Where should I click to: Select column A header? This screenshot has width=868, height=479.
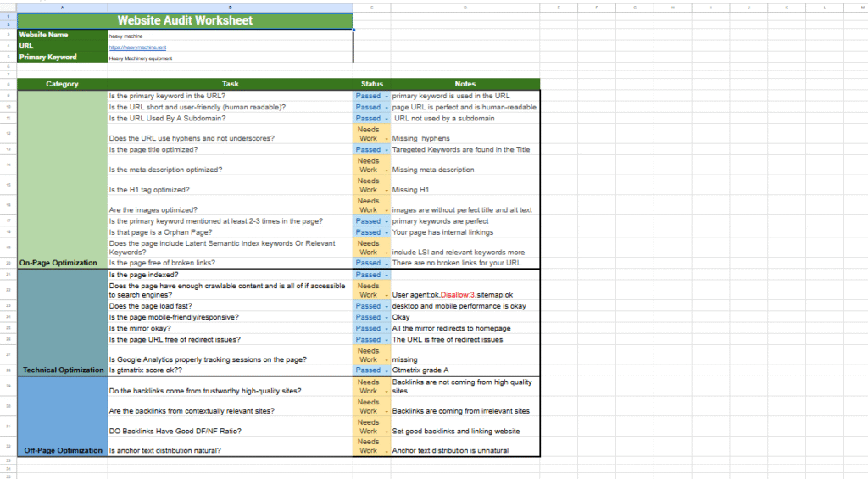coord(63,8)
